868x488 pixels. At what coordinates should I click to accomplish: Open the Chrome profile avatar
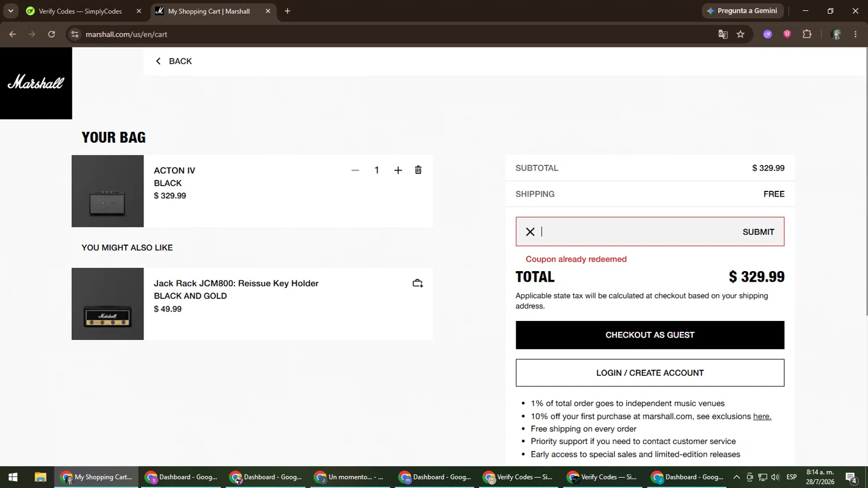(x=836, y=34)
